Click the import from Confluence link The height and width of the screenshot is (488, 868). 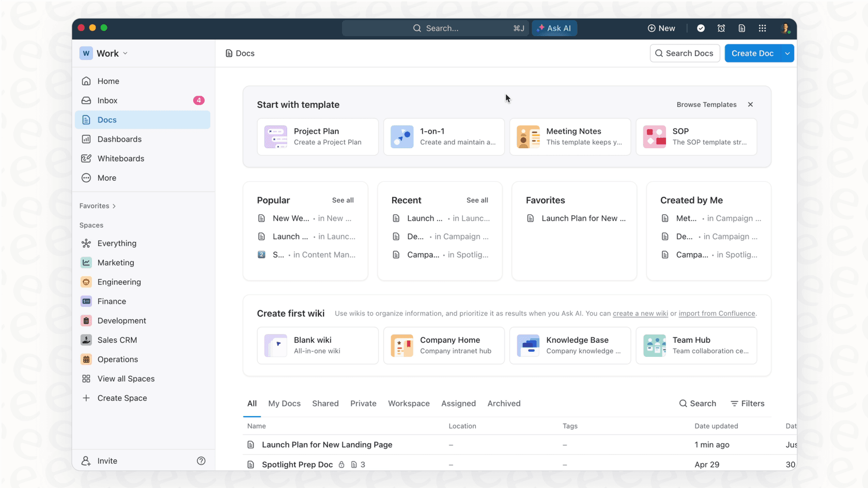[717, 313]
